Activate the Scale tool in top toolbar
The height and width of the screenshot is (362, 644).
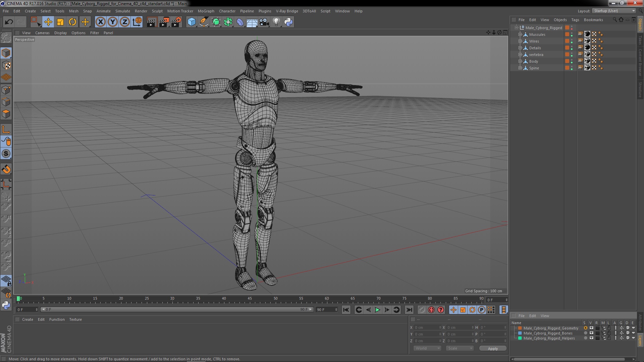point(60,22)
